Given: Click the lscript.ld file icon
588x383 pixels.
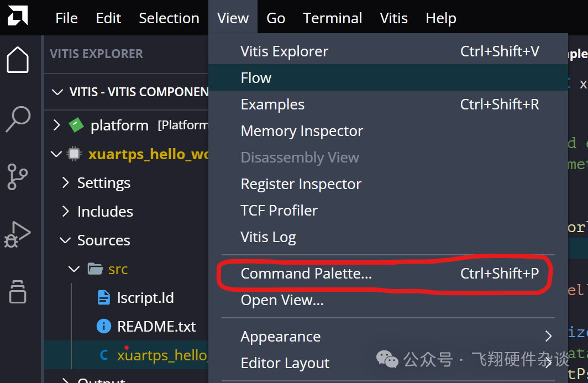Looking at the screenshot, I should 103,297.
